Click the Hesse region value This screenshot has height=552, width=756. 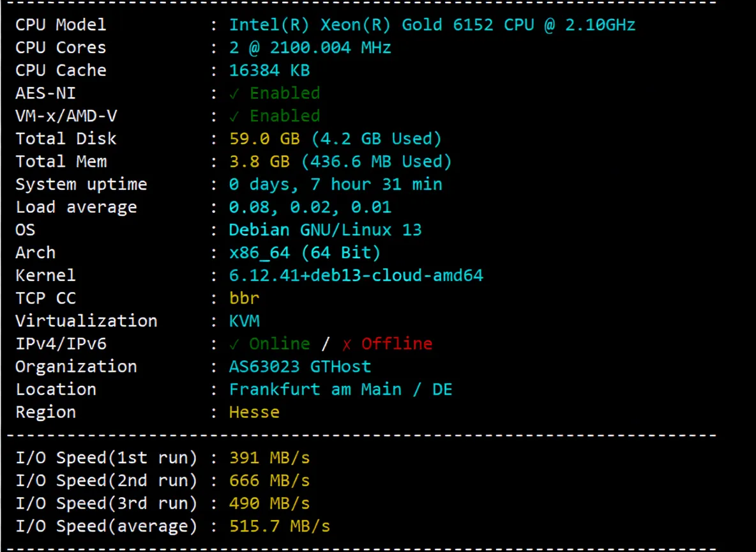click(253, 412)
